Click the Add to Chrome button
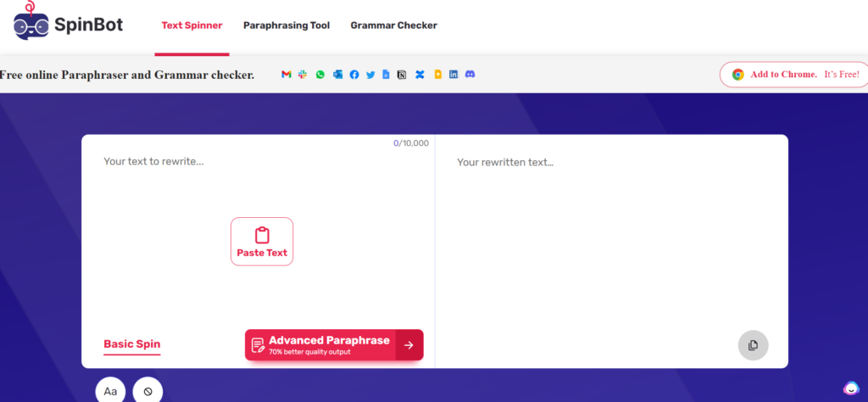Screen dimensions: 868x402 tap(794, 75)
